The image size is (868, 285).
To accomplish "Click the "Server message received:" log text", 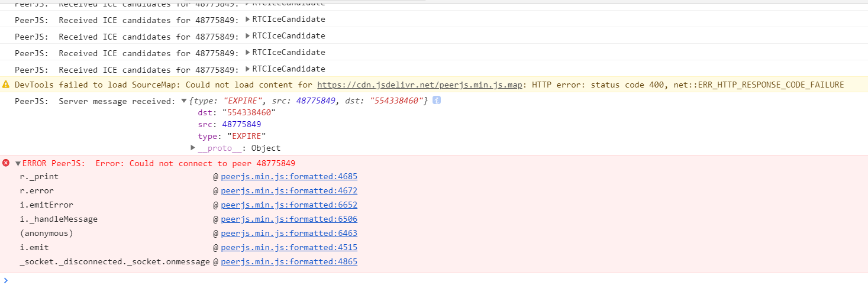I will (117, 101).
